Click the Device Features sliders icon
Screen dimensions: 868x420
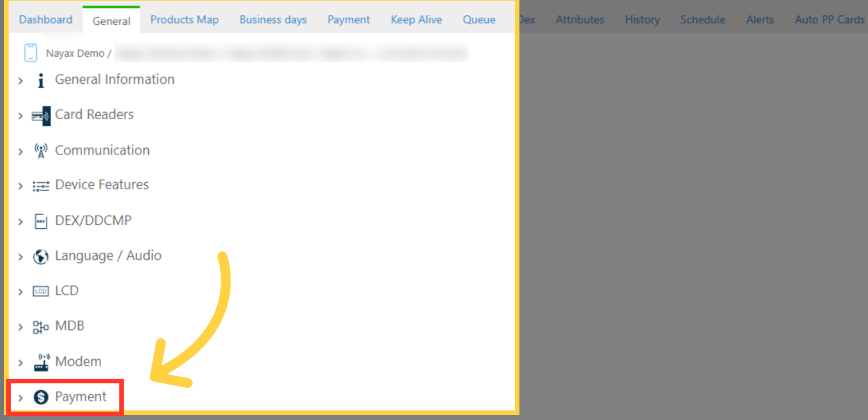(x=41, y=186)
